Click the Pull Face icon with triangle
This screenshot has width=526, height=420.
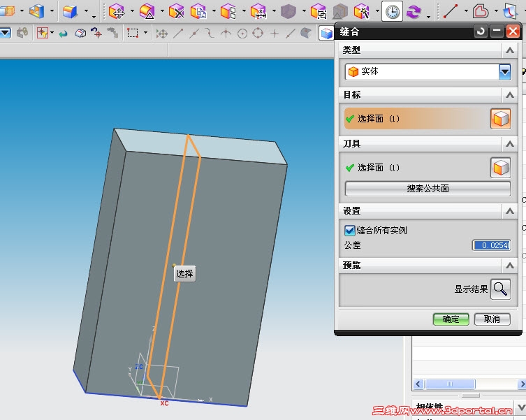click(147, 11)
